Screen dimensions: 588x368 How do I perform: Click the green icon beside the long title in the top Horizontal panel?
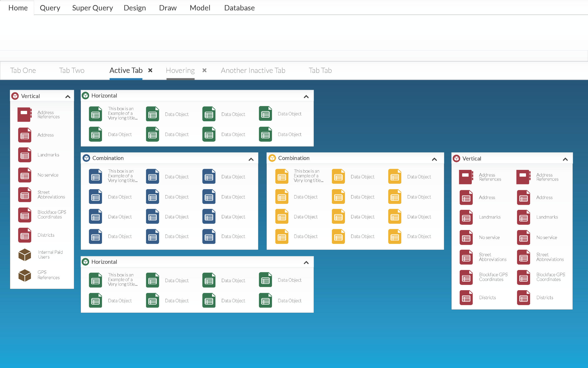pos(96,114)
